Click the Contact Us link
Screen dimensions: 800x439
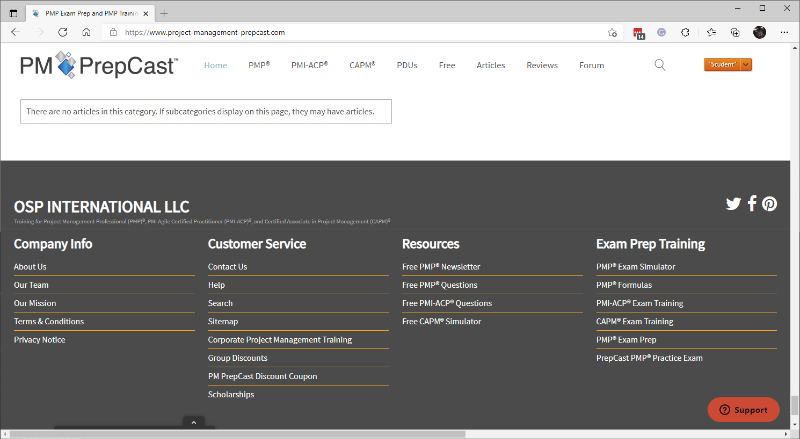click(x=228, y=267)
